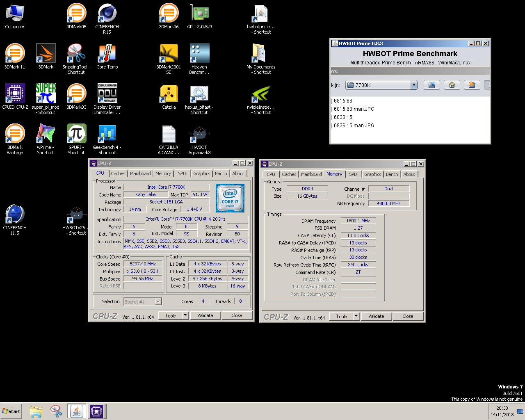Click Tools button in left CPU-Z window

tap(170, 315)
